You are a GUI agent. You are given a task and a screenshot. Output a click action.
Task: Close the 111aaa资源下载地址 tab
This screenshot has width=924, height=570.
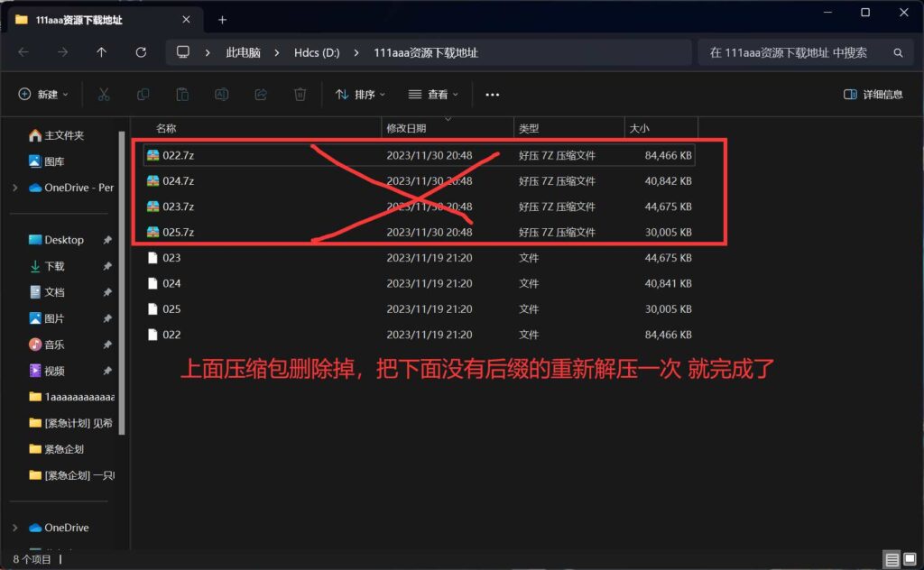coord(186,20)
